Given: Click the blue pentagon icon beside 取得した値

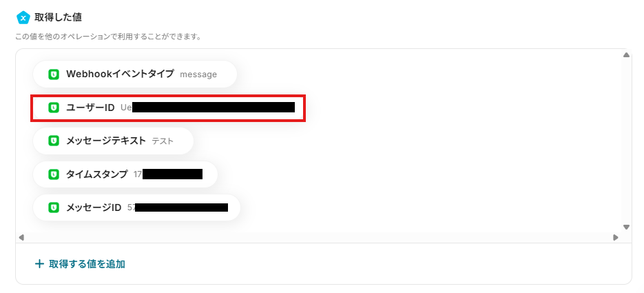Looking at the screenshot, I should 23,17.
